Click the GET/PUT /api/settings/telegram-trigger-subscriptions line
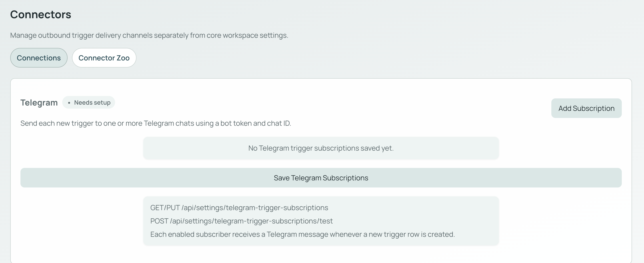 239,207
